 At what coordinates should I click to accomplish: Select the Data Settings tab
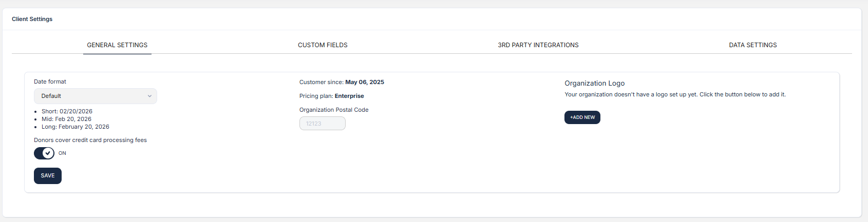pos(752,45)
